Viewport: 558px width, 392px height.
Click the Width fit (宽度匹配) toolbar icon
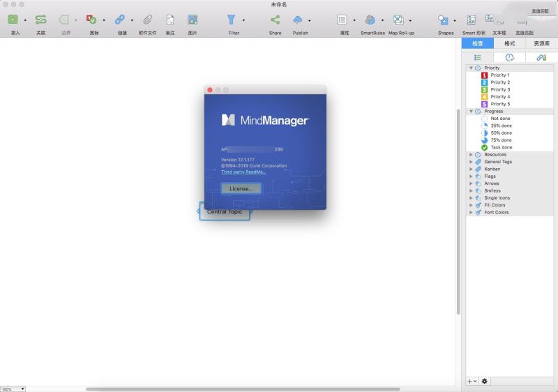(x=521, y=22)
